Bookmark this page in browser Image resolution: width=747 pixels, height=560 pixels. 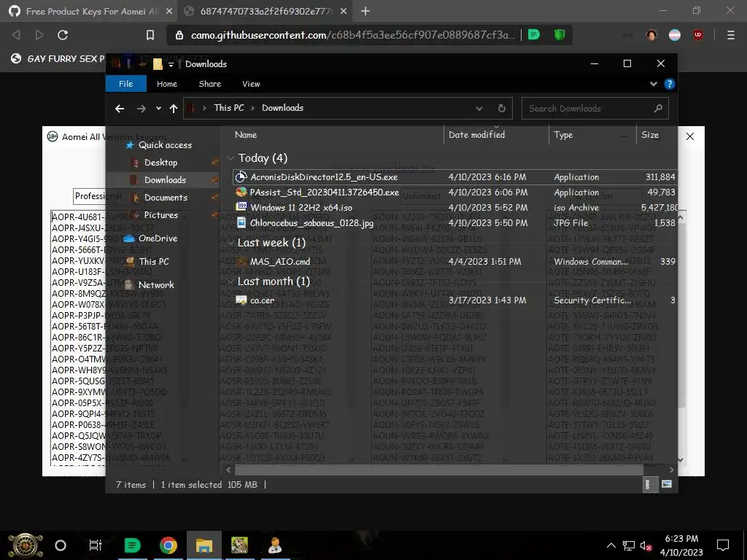tap(150, 35)
